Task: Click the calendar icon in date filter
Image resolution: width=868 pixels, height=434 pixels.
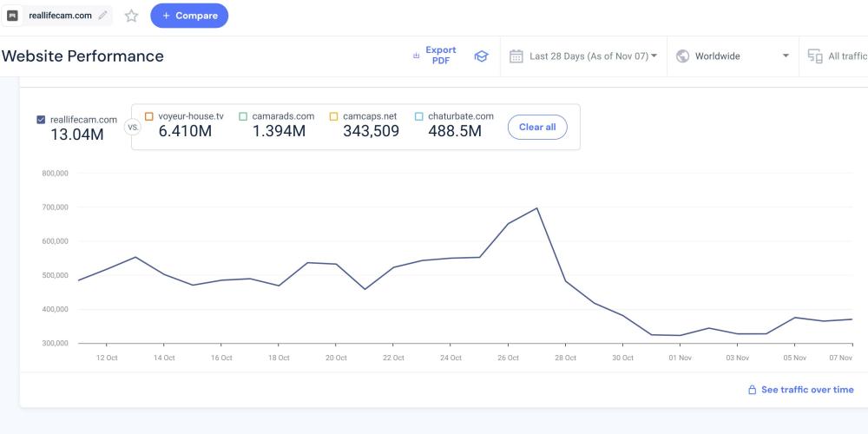Action: coord(516,56)
